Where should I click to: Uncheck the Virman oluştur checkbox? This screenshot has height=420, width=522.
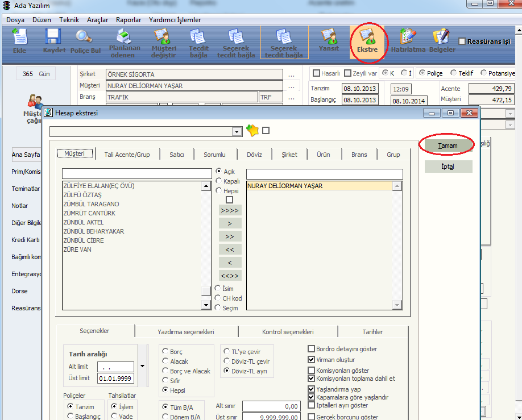(x=311, y=360)
